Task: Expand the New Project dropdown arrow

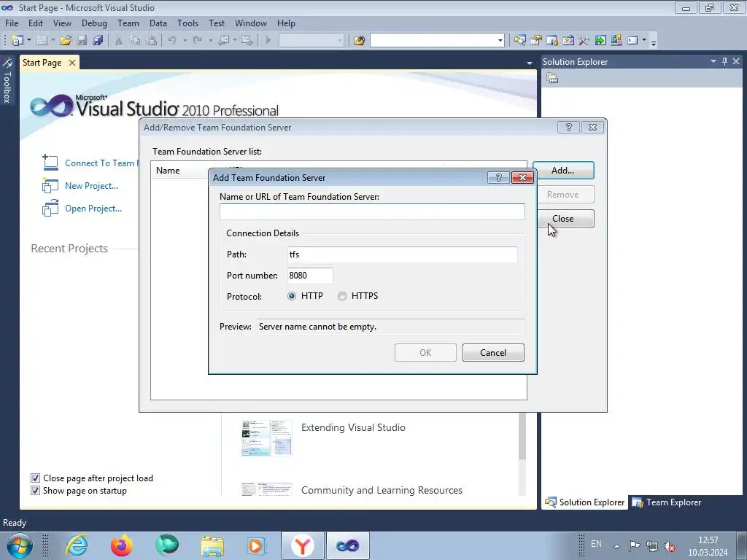Action: (x=29, y=41)
